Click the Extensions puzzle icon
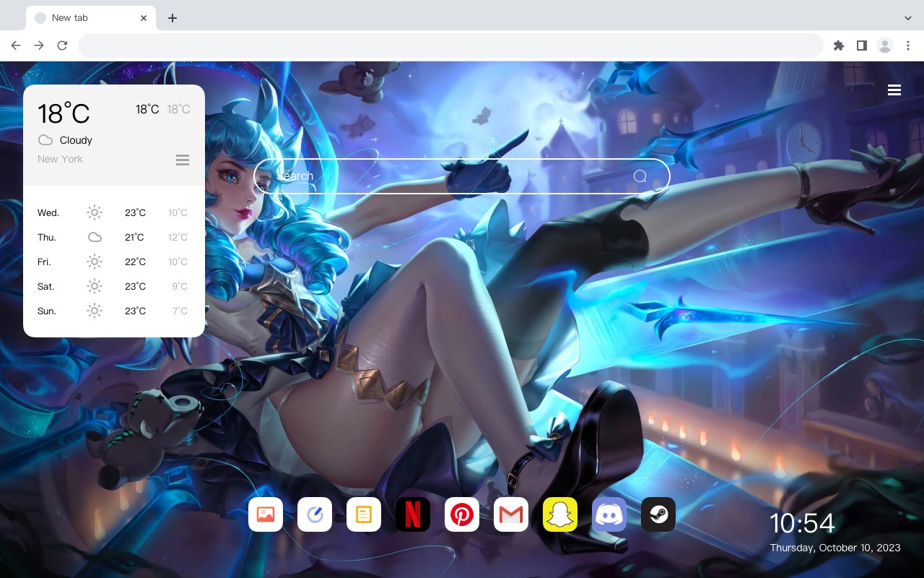The height and width of the screenshot is (578, 924). click(838, 46)
